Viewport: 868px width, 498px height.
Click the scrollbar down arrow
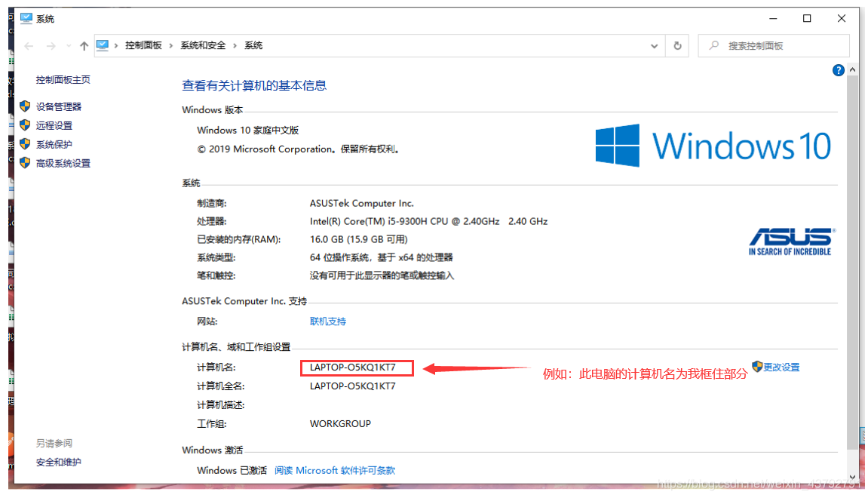tap(852, 477)
